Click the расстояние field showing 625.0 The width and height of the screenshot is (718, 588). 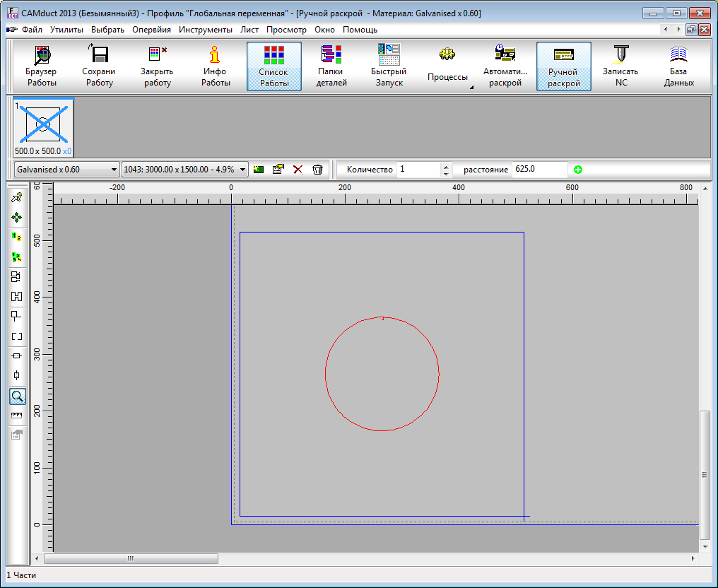[539, 170]
